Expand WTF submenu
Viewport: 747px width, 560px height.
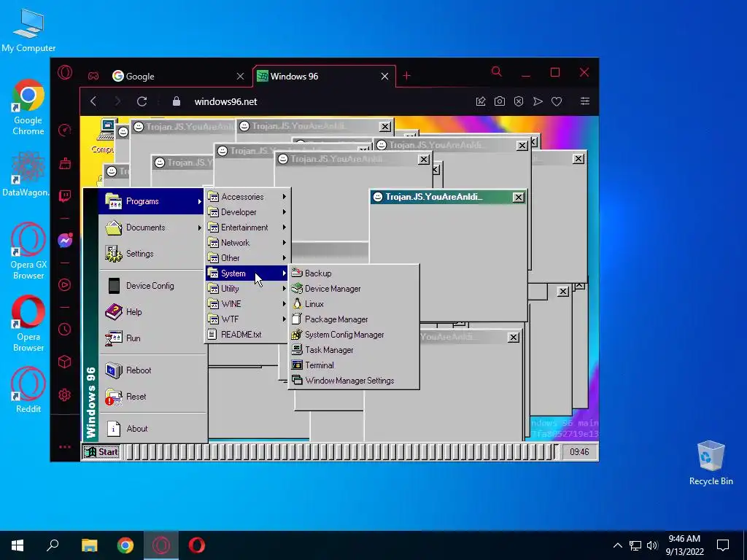pos(248,319)
